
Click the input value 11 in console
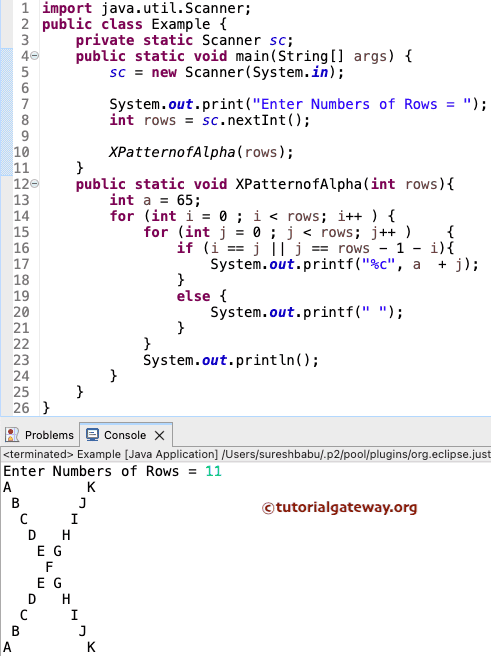click(213, 472)
